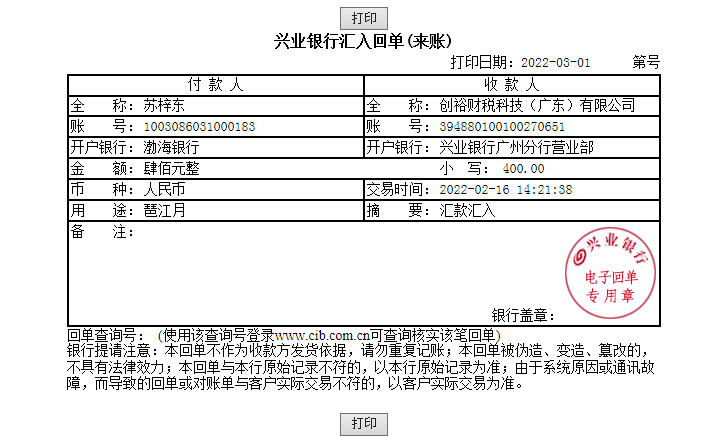Screen dimensions: 721x440
Task: Click the 备注 remarks label
Action: (102, 232)
